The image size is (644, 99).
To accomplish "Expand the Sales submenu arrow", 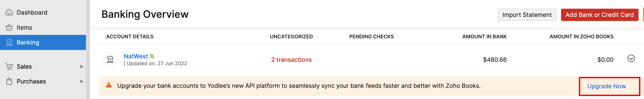I will (82, 67).
